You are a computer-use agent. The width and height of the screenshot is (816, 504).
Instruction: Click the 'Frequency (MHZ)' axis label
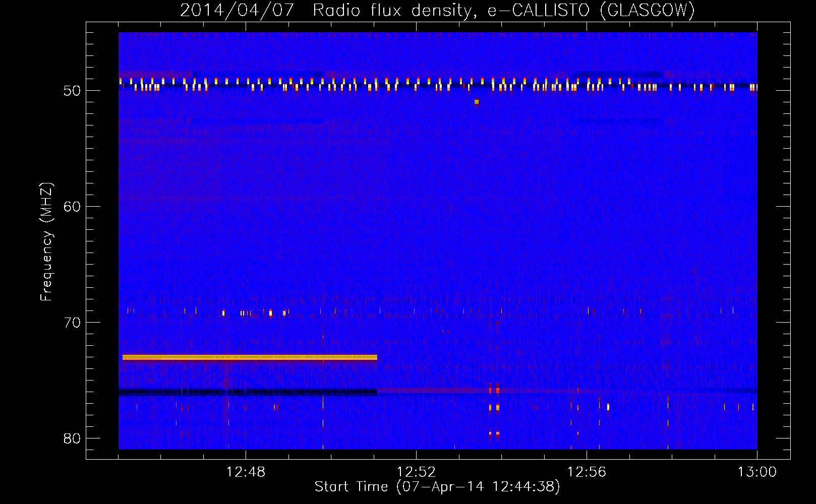point(46,242)
